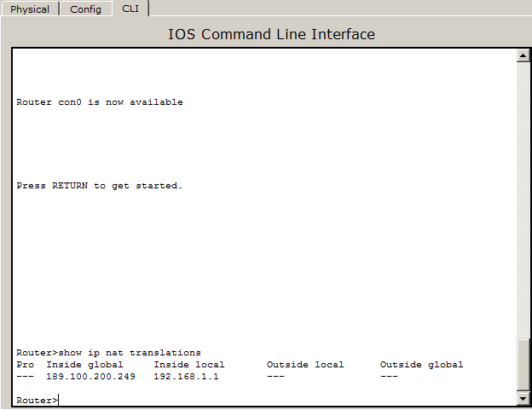The width and height of the screenshot is (532, 410).
Task: Click the 'Pro' column header
Action: pyautogui.click(x=25, y=365)
